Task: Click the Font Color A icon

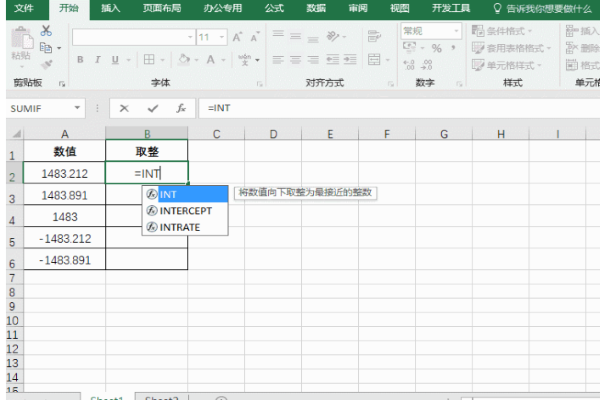Action: tap(210, 59)
